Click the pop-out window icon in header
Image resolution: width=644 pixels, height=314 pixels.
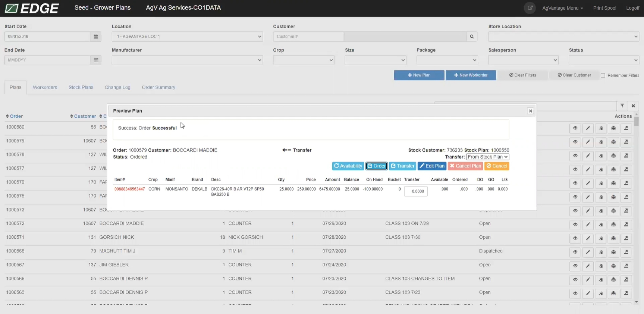pyautogui.click(x=530, y=8)
